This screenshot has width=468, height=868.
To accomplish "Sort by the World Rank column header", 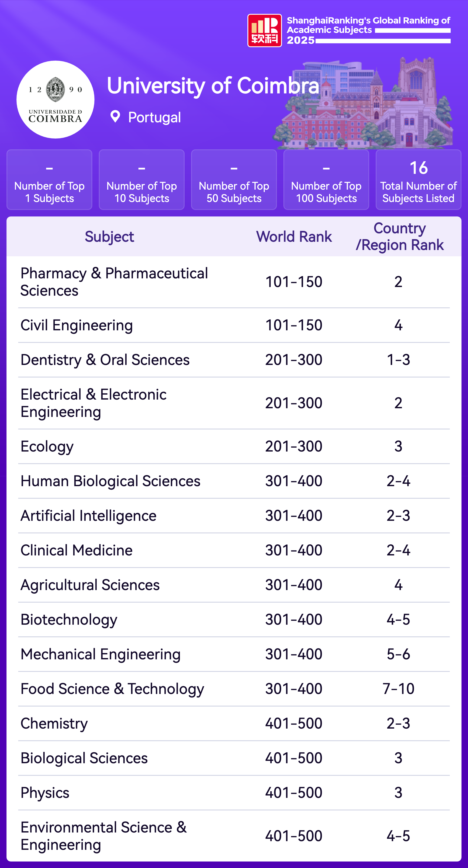I will (x=294, y=237).
